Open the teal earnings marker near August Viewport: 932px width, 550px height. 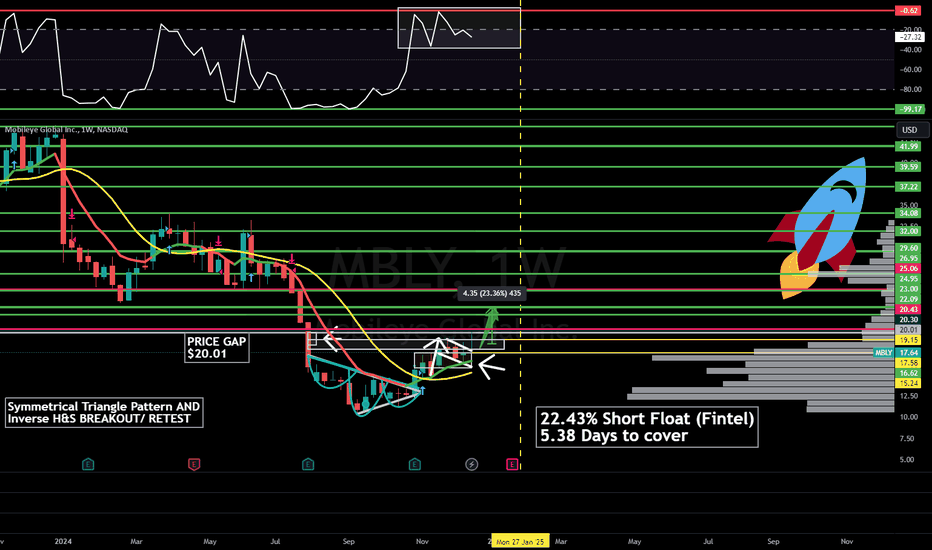pyautogui.click(x=308, y=464)
